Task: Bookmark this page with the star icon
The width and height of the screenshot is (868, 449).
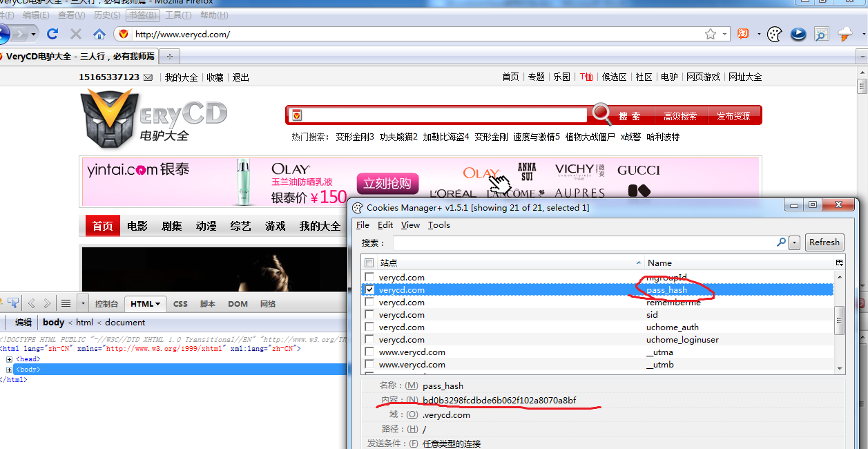Action: (710, 34)
